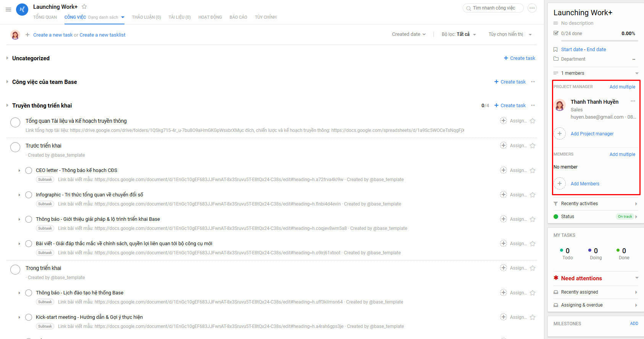Click the user avatar beside Create a new task
This screenshot has width=644, height=339.
pyautogui.click(x=15, y=35)
